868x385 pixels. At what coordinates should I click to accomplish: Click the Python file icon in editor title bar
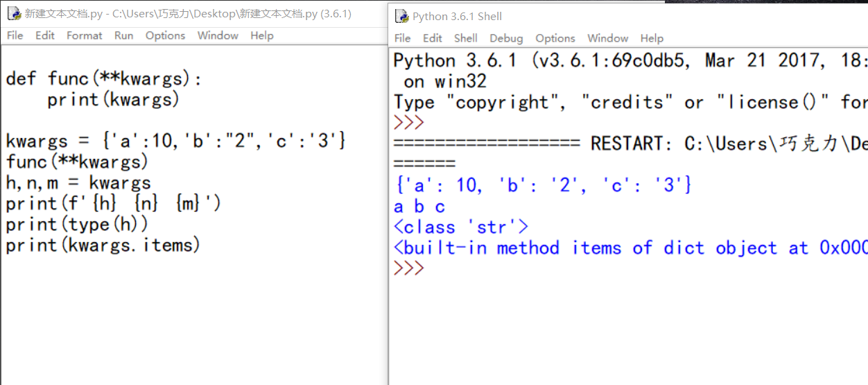tap(14, 13)
